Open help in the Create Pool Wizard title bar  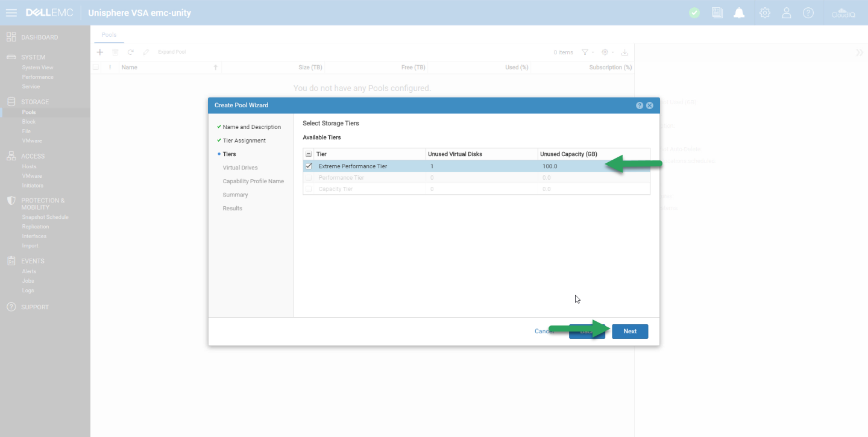pyautogui.click(x=640, y=105)
